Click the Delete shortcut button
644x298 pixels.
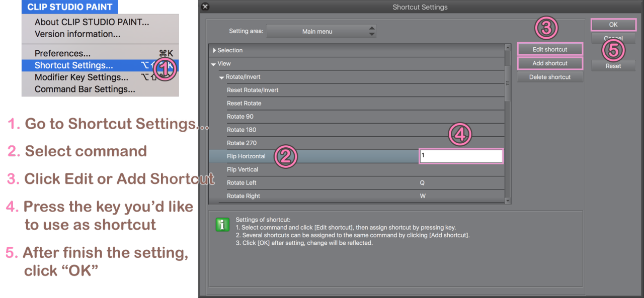tap(550, 77)
